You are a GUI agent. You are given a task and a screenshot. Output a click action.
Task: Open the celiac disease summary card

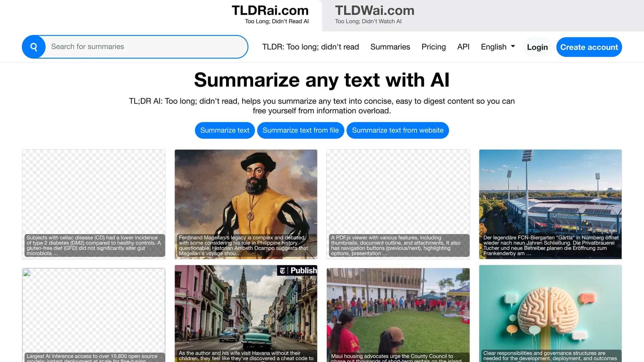pyautogui.click(x=94, y=204)
